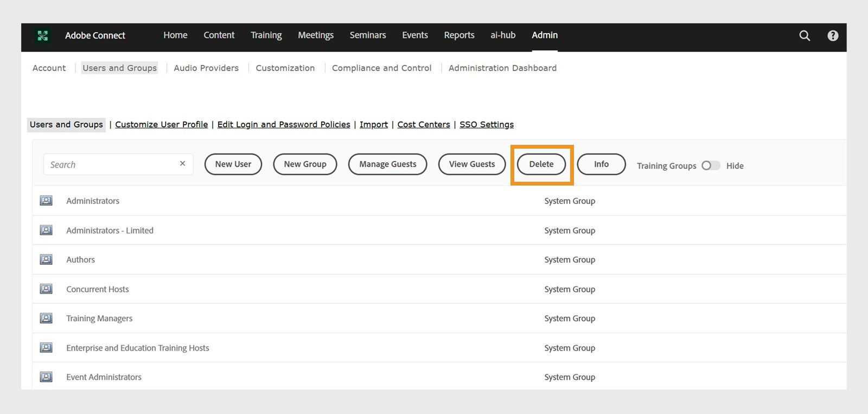Image resolution: width=868 pixels, height=414 pixels.
Task: Open the help question mark icon
Action: [833, 35]
